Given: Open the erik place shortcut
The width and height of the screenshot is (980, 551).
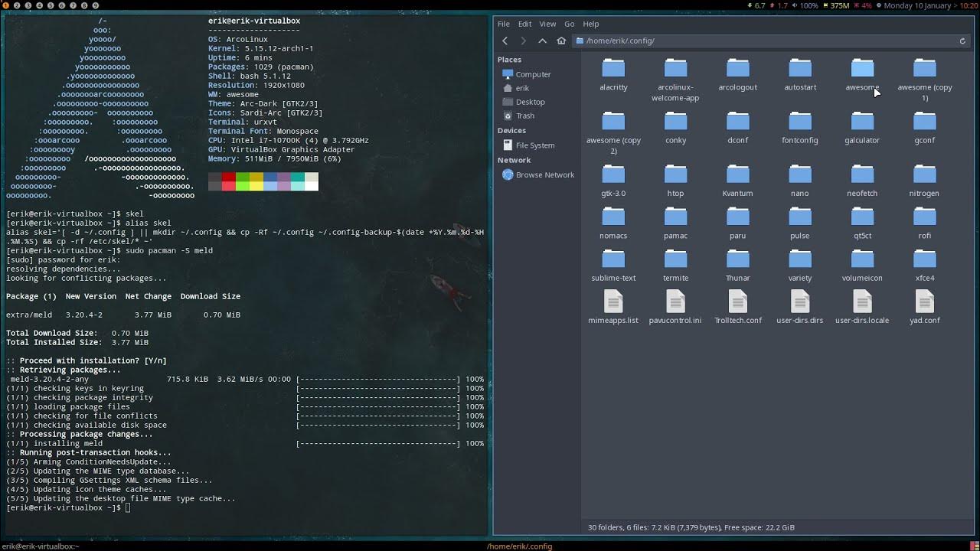Looking at the screenshot, I should pos(521,87).
